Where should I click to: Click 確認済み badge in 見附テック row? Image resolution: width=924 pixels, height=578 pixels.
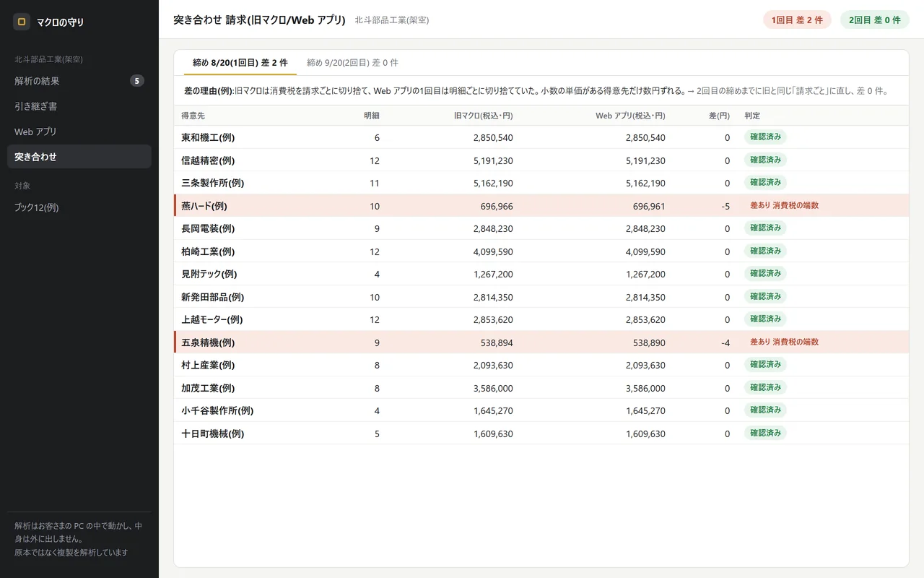click(x=765, y=273)
